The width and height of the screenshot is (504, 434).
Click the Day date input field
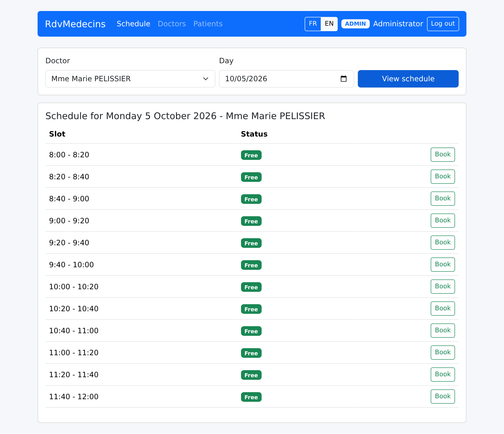pos(286,79)
